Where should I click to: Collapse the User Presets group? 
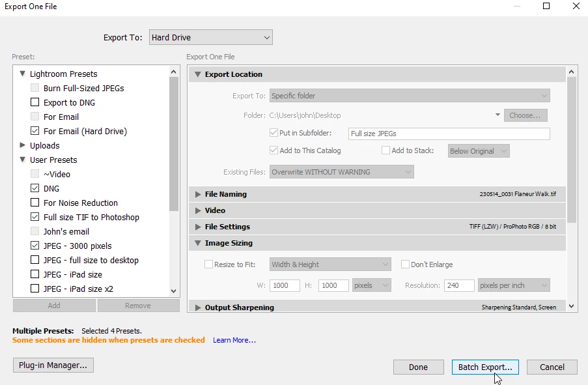coord(23,160)
